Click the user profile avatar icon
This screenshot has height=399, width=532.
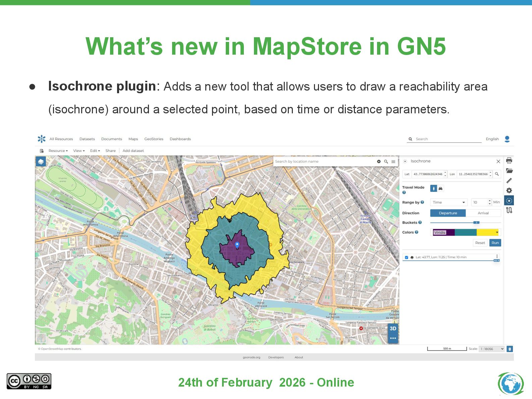(507, 139)
